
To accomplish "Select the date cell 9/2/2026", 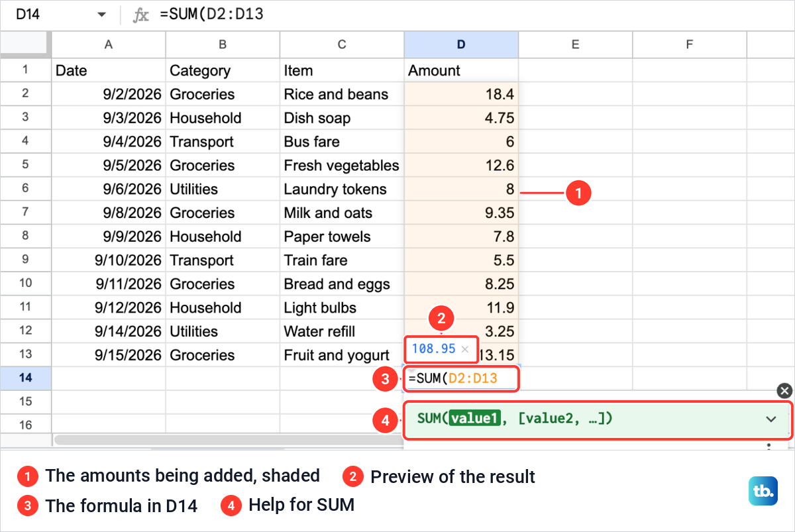I will point(109,94).
